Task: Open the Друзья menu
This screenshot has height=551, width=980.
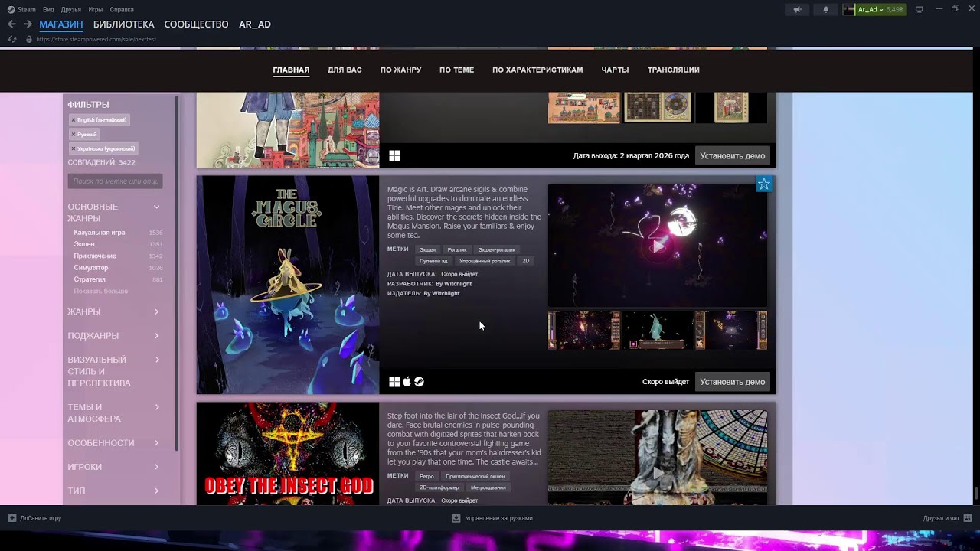Action: (x=71, y=10)
